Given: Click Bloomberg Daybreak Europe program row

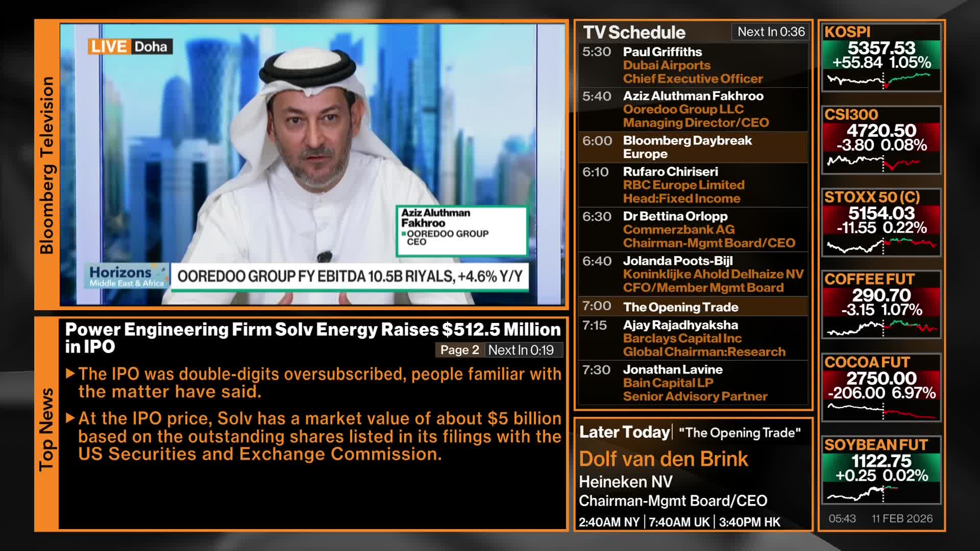Looking at the screenshot, I should click(x=693, y=147).
